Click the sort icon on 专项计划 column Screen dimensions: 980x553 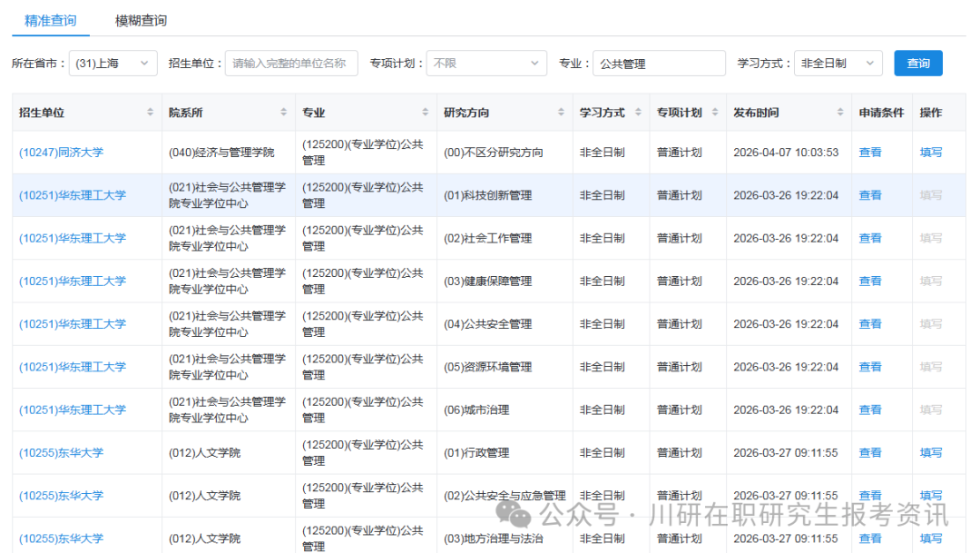tap(715, 111)
